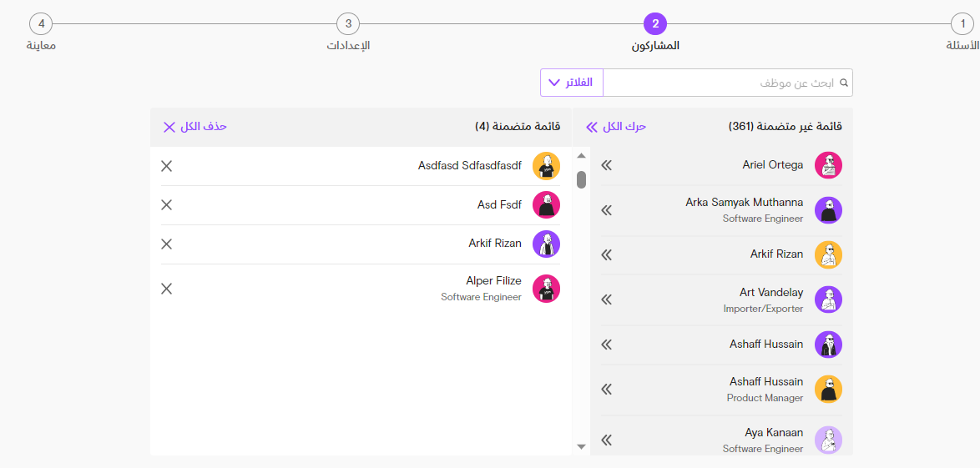Remove Asd Fsdf using the X icon
The width and height of the screenshot is (980, 468).
166,204
